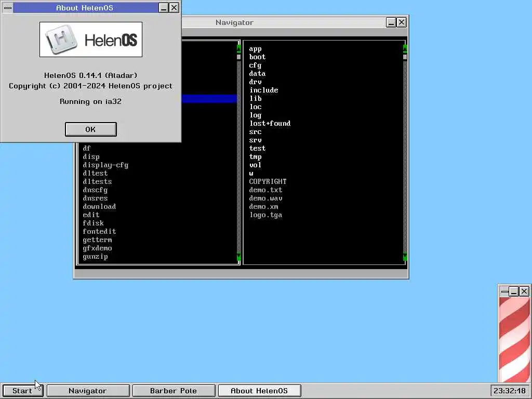Click the left panel scrollbar thumb
This screenshot has width=532, height=399.
tap(238, 57)
